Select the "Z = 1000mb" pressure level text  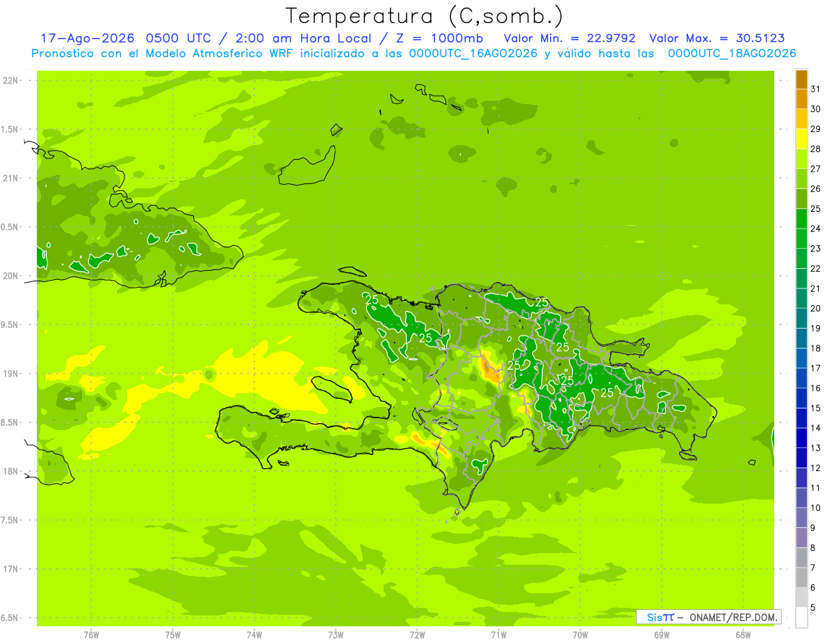(x=441, y=38)
